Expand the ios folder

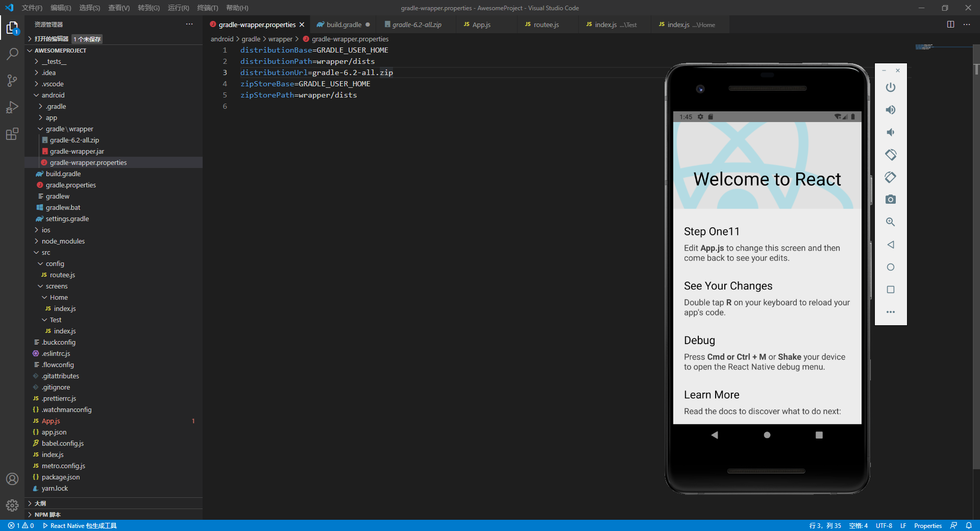pos(113,230)
